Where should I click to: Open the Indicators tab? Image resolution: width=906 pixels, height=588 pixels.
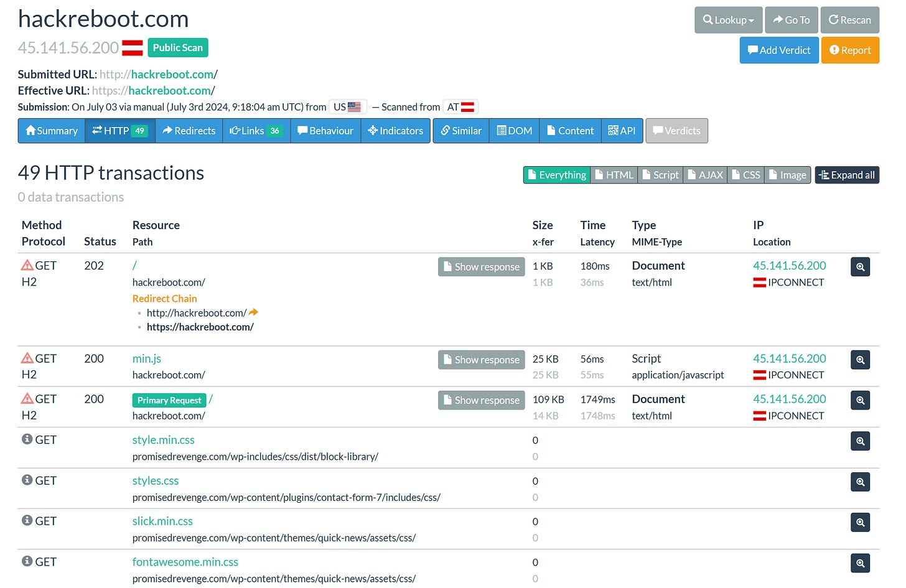[396, 131]
